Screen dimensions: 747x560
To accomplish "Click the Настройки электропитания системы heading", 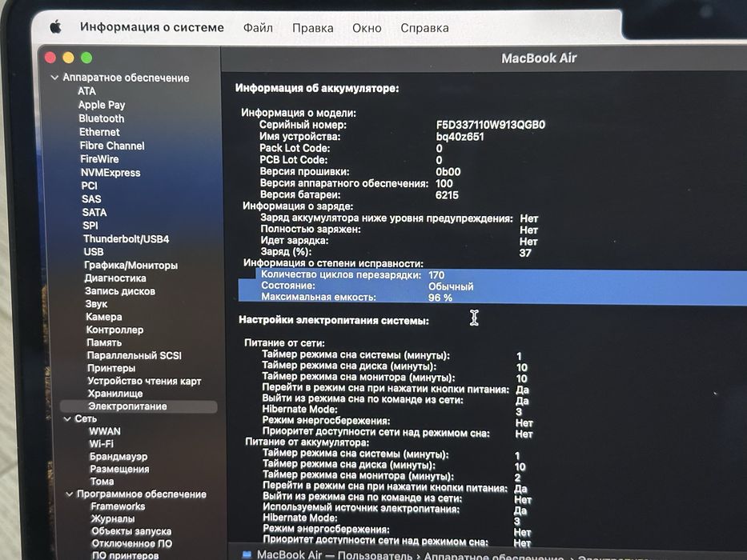I will click(x=334, y=321).
